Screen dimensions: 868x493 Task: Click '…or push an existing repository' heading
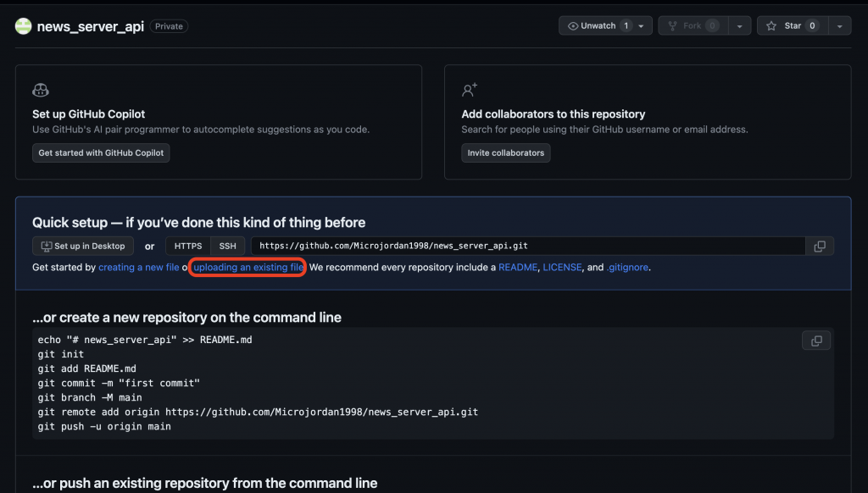point(205,483)
